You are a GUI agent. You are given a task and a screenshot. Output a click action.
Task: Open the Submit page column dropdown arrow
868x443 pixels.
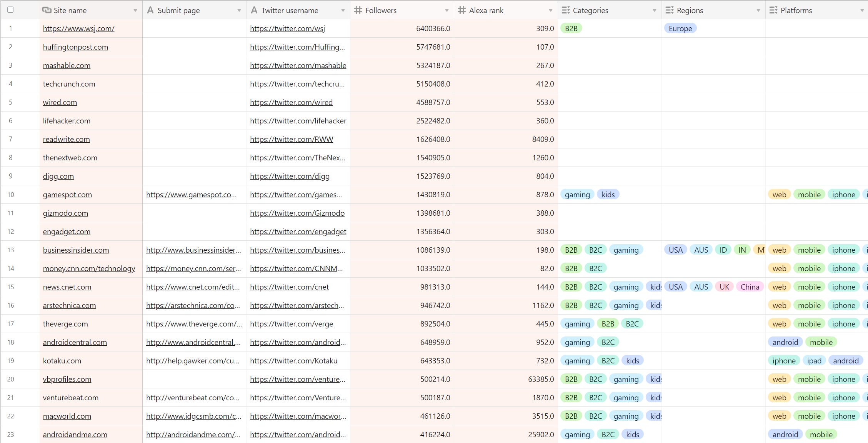tap(239, 11)
